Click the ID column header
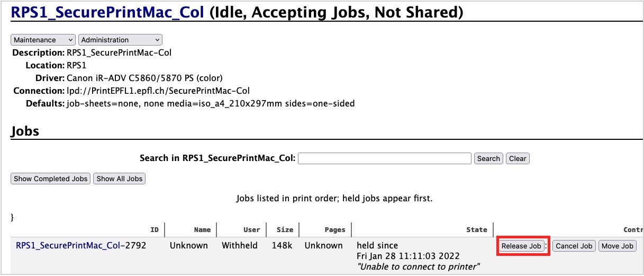644x276 pixels. pyautogui.click(x=155, y=230)
